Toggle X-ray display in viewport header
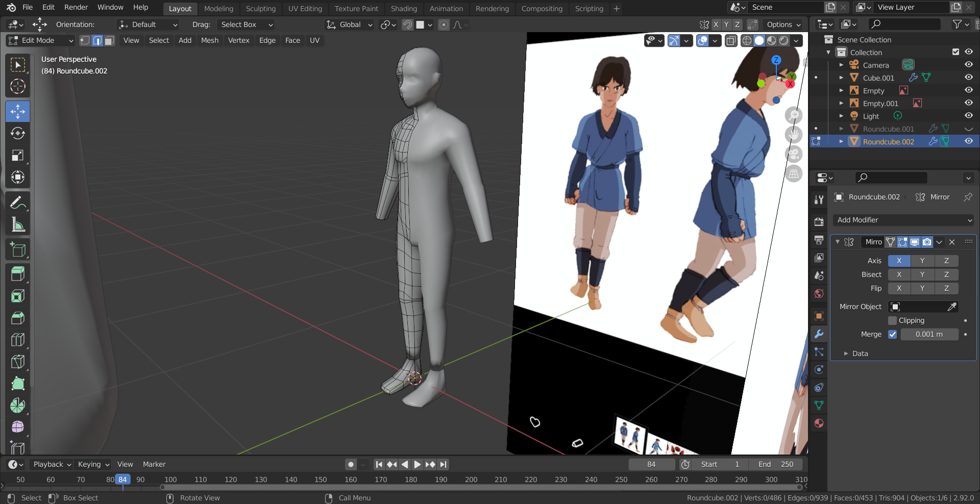This screenshot has width=980, height=504. point(731,40)
